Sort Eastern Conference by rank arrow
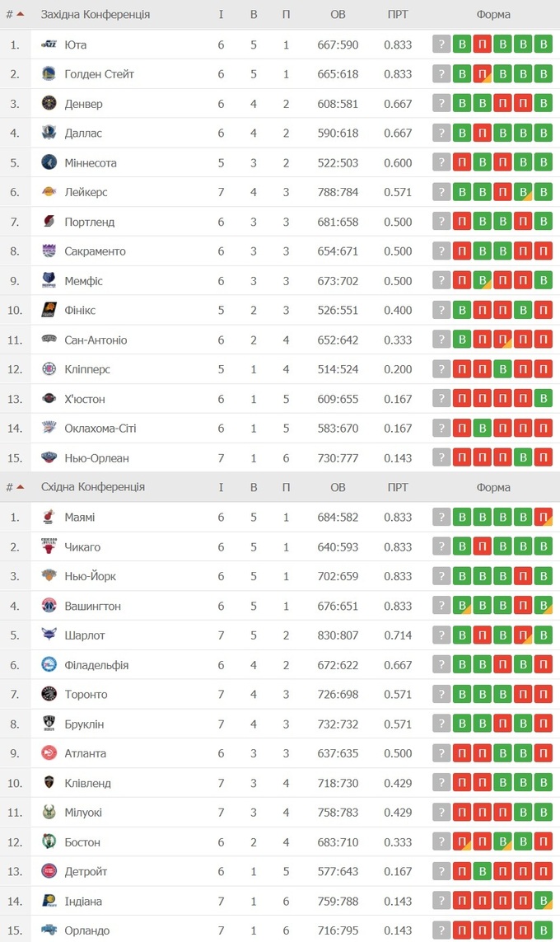Screen dimensions: 560x942 [x=20, y=486]
